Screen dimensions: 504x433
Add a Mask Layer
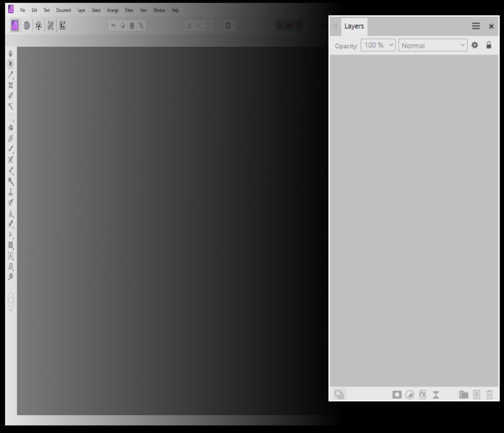coord(397,395)
